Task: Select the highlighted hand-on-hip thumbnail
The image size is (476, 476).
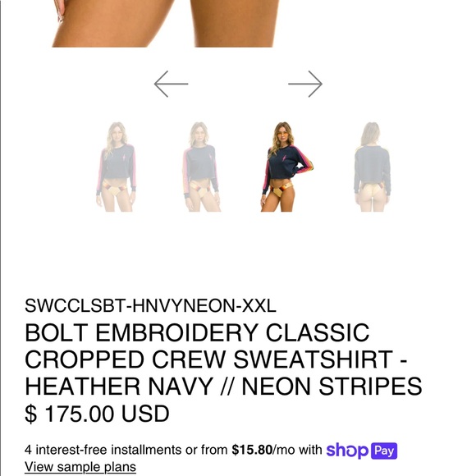Action: pos(286,167)
